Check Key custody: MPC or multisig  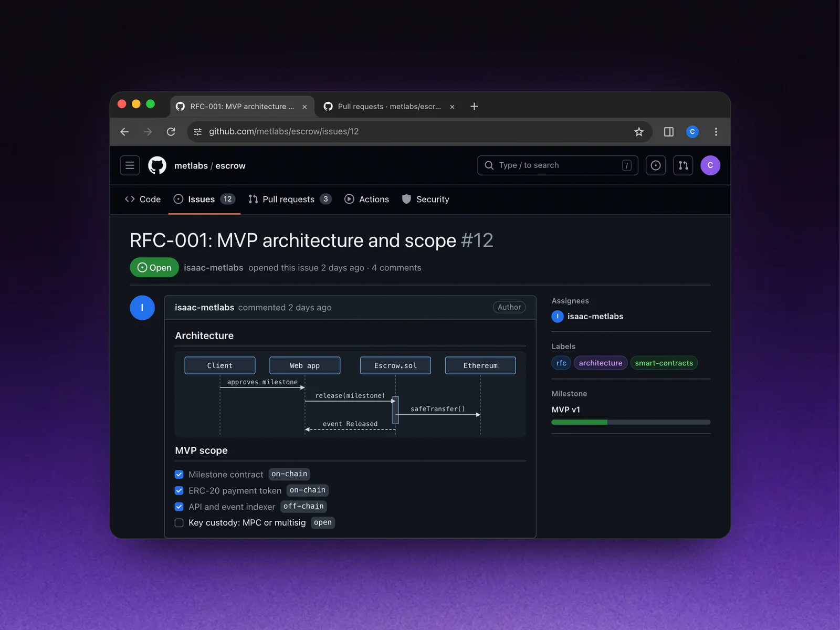179,523
